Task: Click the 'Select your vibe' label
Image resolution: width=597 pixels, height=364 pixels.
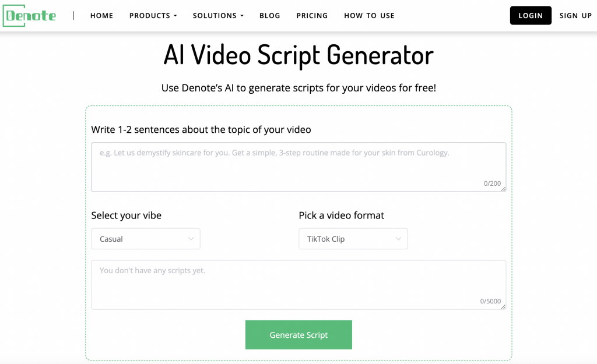Action: click(x=126, y=215)
